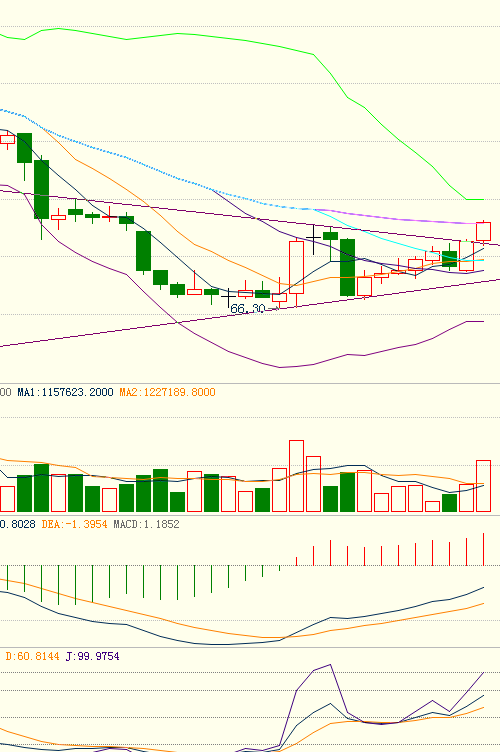The width and height of the screenshot is (500, 752).
Task: Select the purple J:99.9754 label
Action: click(x=92, y=656)
